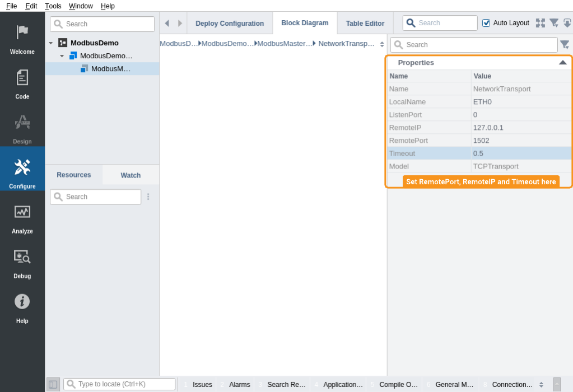This screenshot has height=392, width=573.
Task: Click the fit-to-view icon beside Auto Layout
Action: pyautogui.click(x=540, y=23)
